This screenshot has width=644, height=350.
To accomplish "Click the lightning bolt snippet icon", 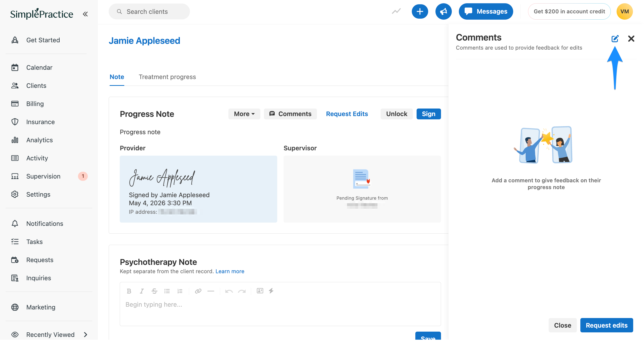I will tap(271, 291).
